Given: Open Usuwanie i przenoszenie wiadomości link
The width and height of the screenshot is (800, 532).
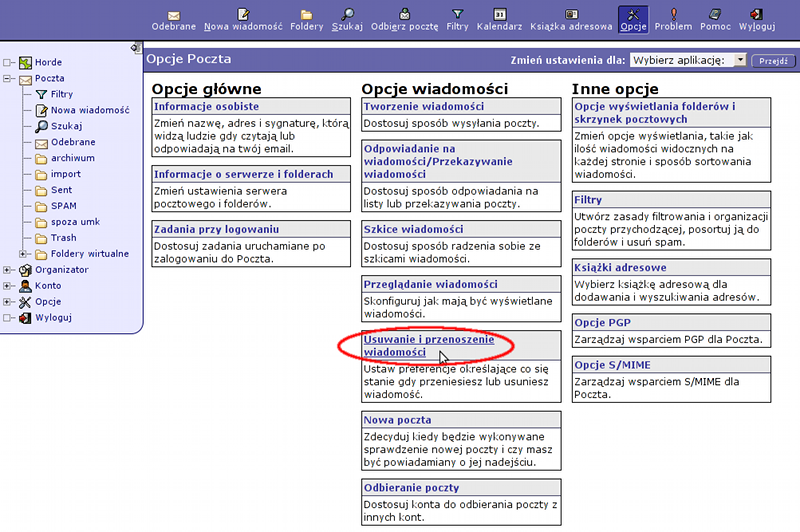Looking at the screenshot, I should 429,345.
